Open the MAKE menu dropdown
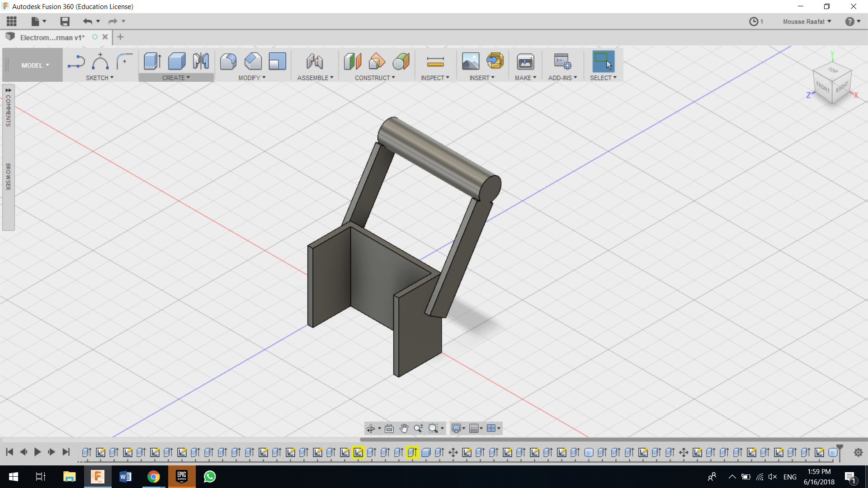Screen dimensions: 868x488 tap(525, 78)
